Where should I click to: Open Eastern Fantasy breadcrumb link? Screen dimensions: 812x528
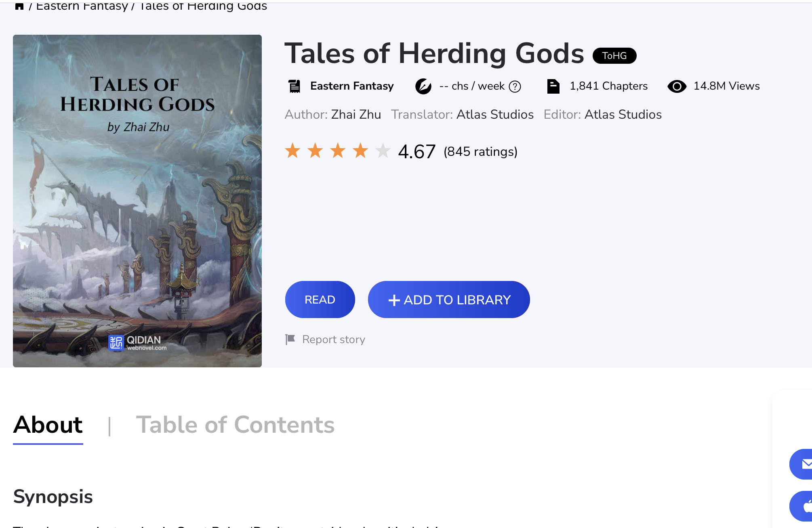[82, 6]
